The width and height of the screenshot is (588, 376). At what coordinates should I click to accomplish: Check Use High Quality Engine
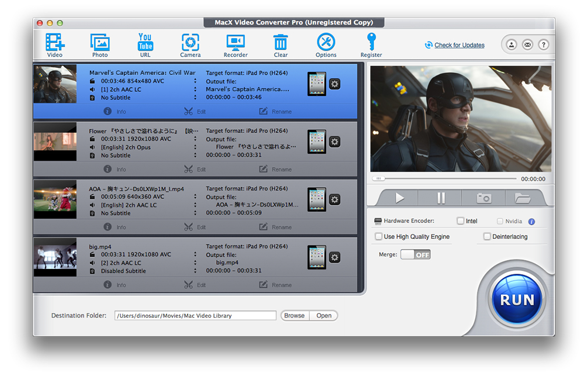(379, 237)
